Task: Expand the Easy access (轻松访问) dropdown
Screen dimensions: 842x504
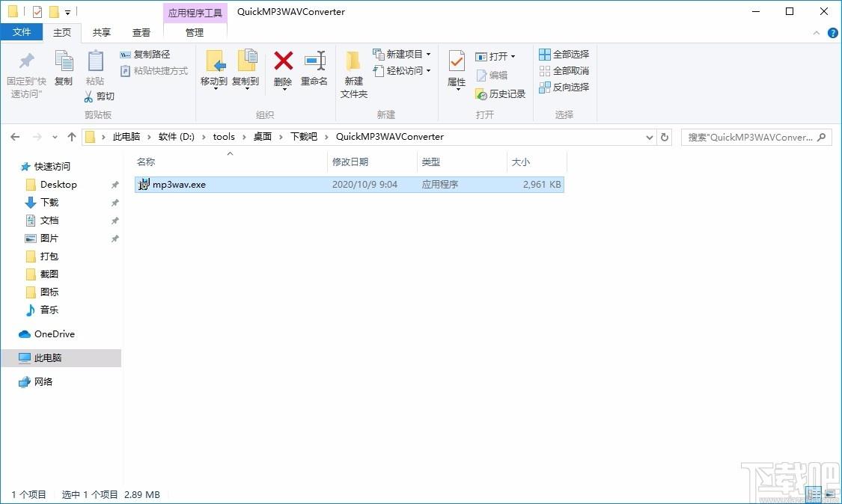Action: [x=429, y=71]
